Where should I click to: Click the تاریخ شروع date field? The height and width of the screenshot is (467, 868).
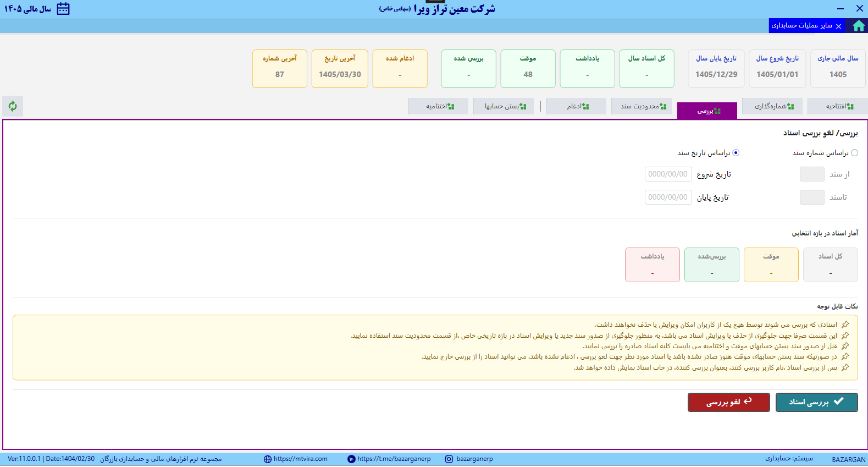[668, 174]
